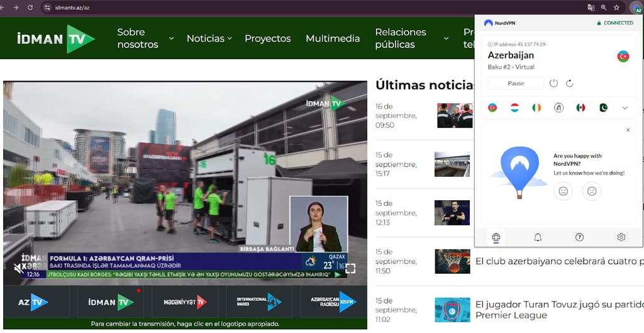Open the Noticias menu item

206,38
